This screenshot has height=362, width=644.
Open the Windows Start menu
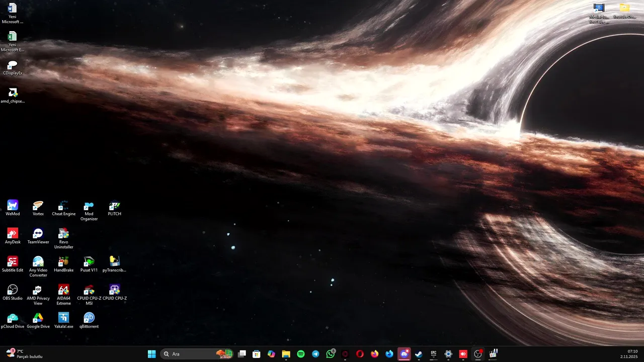click(x=151, y=354)
